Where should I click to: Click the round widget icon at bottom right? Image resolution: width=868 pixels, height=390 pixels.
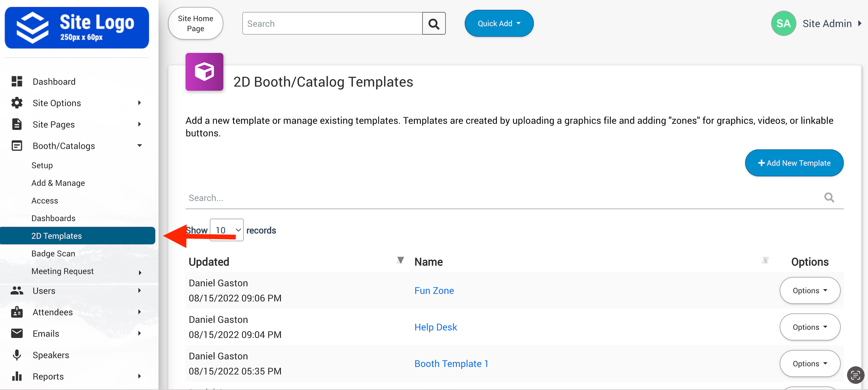point(855,375)
